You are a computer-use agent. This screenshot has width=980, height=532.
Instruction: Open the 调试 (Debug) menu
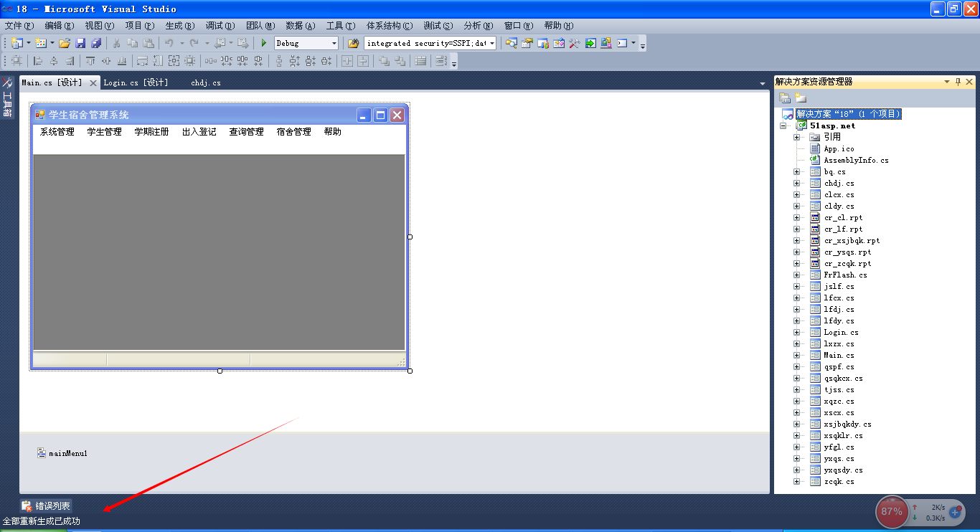coord(220,26)
